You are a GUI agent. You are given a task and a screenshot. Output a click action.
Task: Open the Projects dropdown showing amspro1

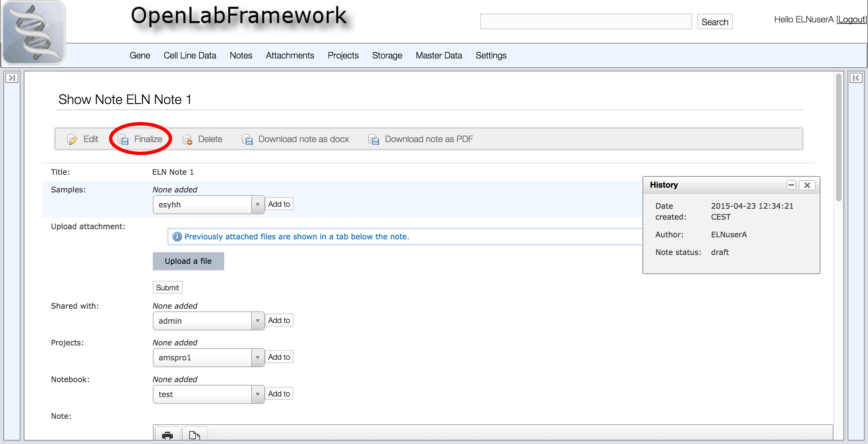(x=257, y=358)
